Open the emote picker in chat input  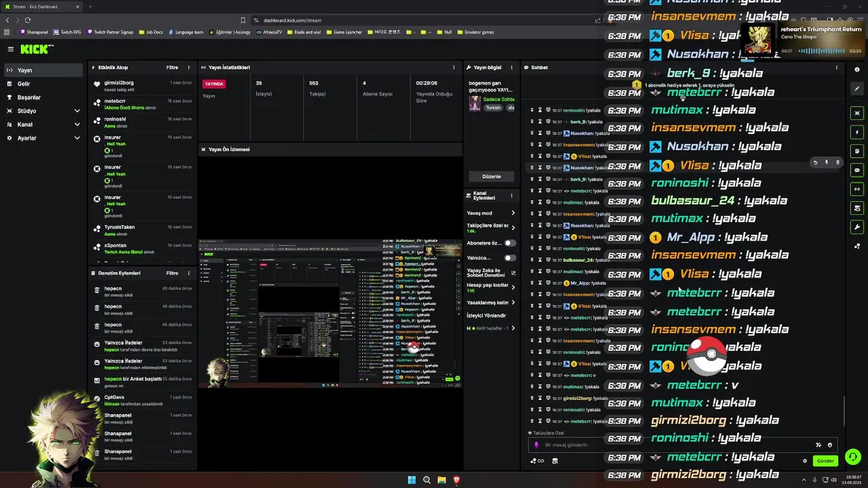pos(830,445)
